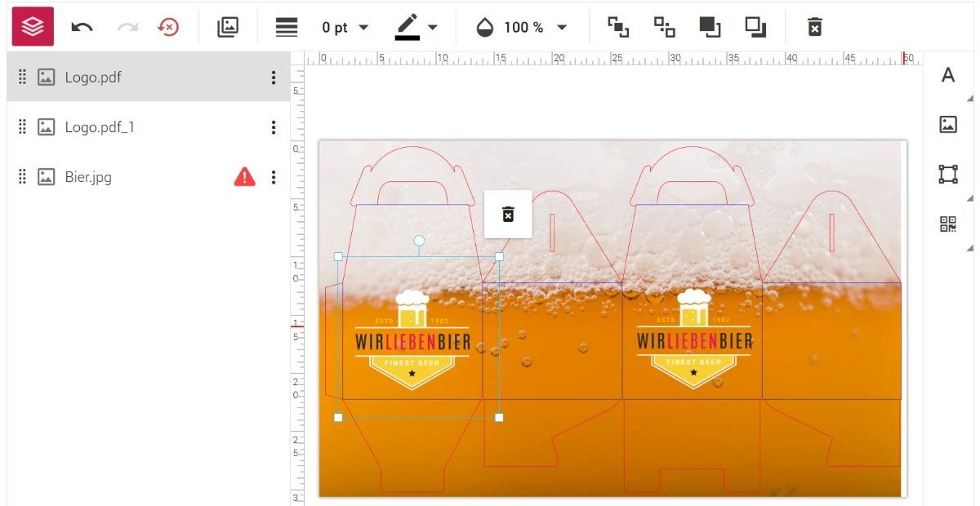Open the three-dot menu for Bier.jpg
This screenshot has height=506, width=980.
pyautogui.click(x=274, y=177)
